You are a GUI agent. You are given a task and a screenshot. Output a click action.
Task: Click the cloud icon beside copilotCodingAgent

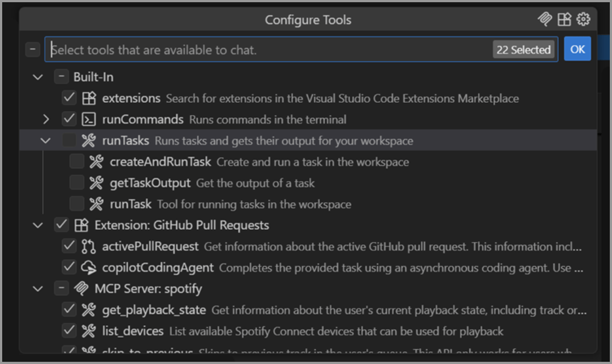[89, 268]
